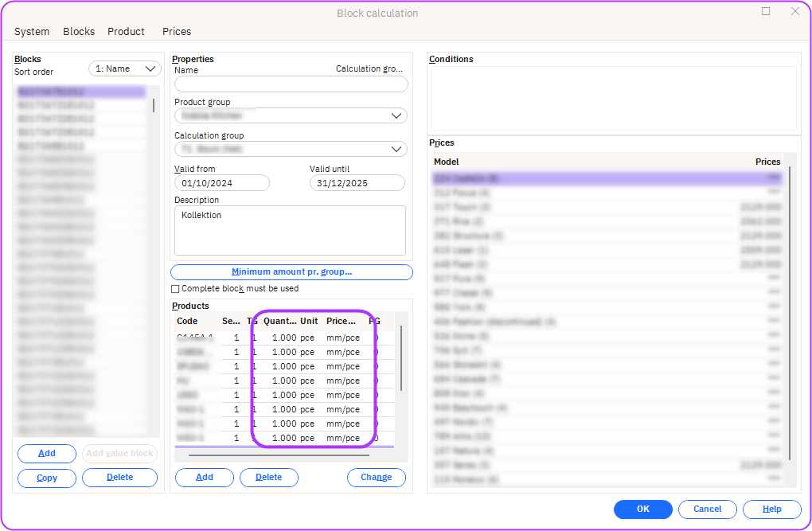Open the Prices menu

177,32
